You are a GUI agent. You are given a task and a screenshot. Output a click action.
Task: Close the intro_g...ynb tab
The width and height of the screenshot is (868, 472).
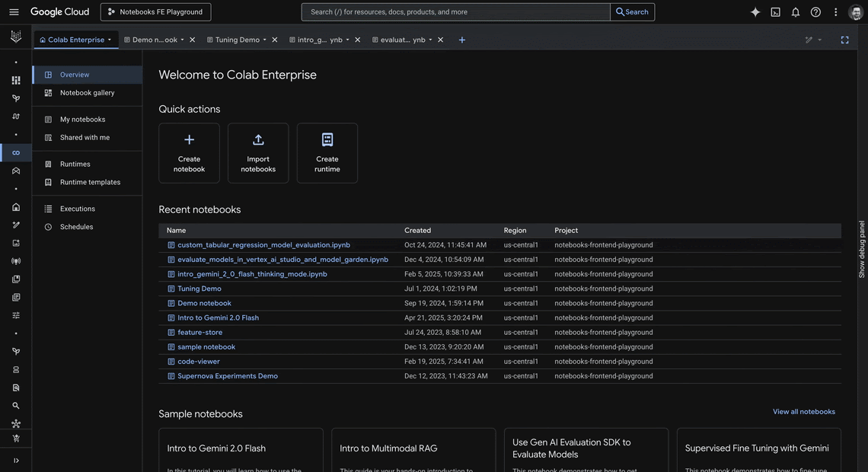(358, 40)
